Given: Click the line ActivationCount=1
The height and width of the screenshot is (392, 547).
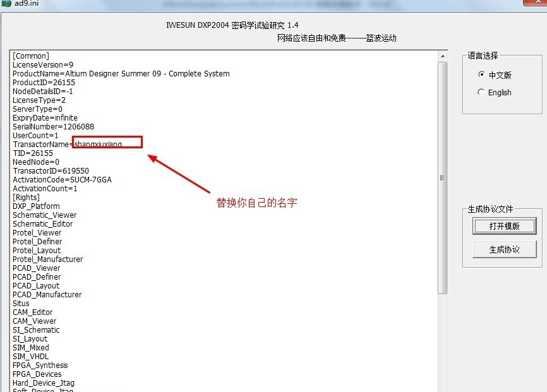Looking at the screenshot, I should tap(45, 189).
